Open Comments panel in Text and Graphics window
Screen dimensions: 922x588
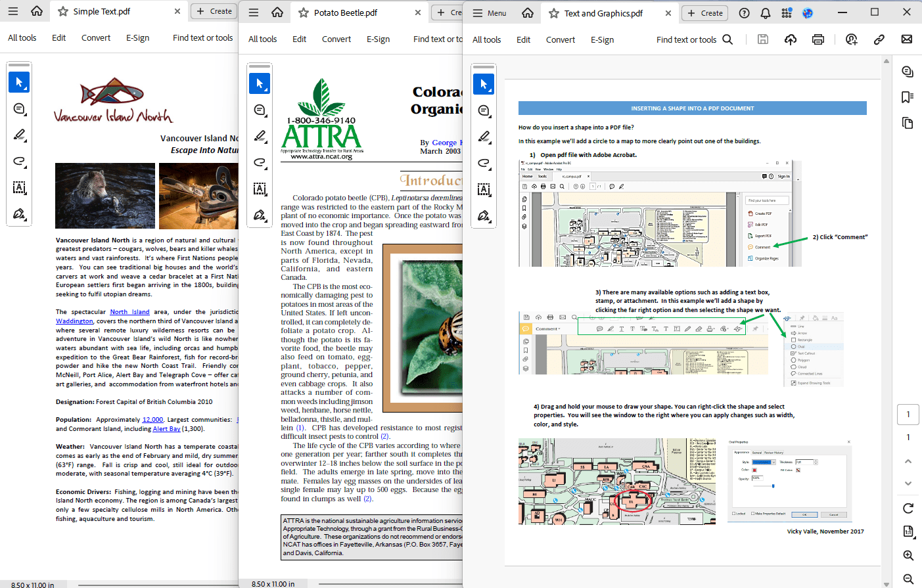pyautogui.click(x=908, y=72)
